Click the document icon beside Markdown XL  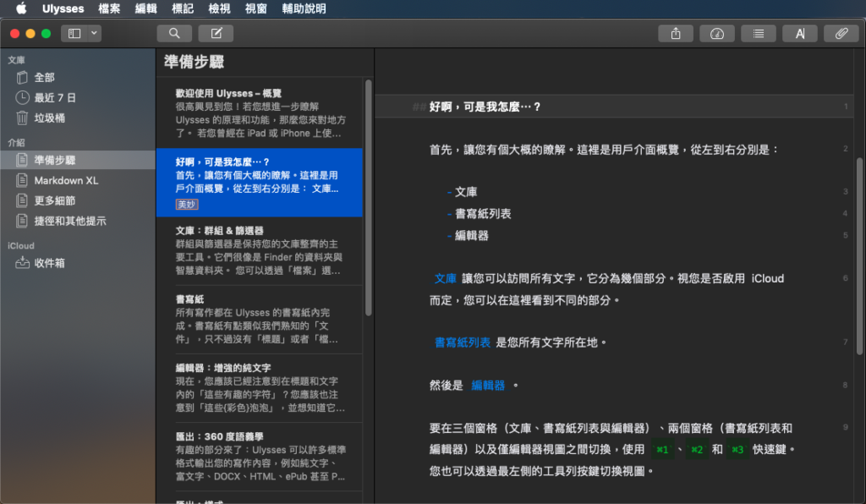click(x=22, y=180)
